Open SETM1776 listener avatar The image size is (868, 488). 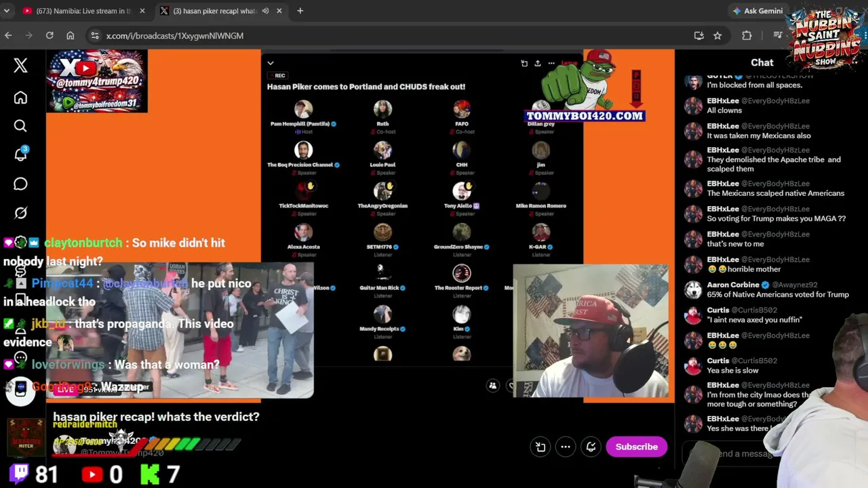(382, 232)
